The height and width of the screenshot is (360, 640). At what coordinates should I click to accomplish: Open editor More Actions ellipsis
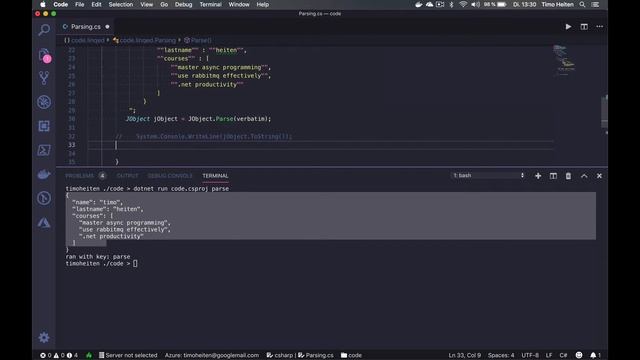tap(599, 27)
